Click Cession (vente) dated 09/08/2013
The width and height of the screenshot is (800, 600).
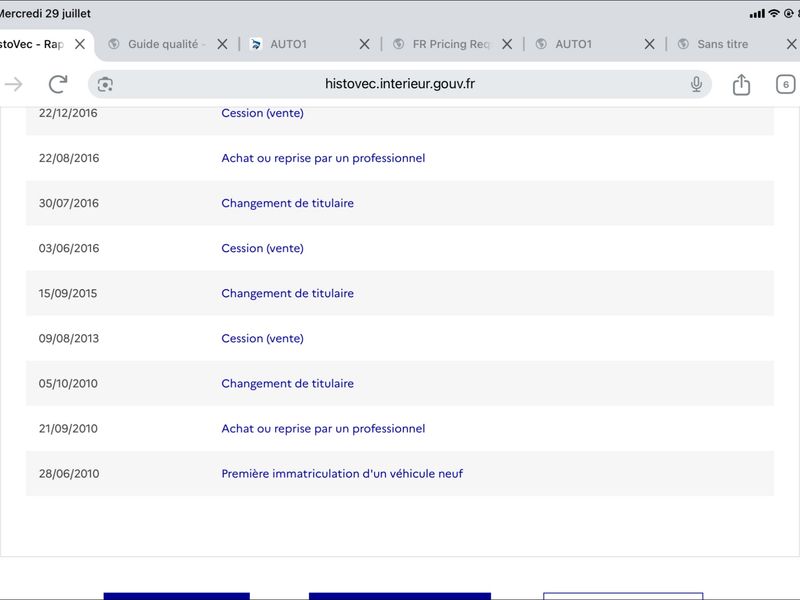point(262,338)
